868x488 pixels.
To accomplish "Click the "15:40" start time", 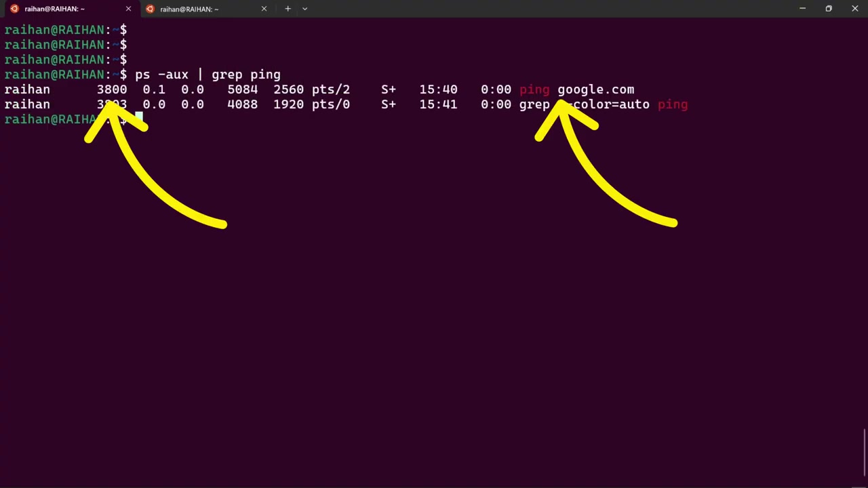I will coord(438,89).
